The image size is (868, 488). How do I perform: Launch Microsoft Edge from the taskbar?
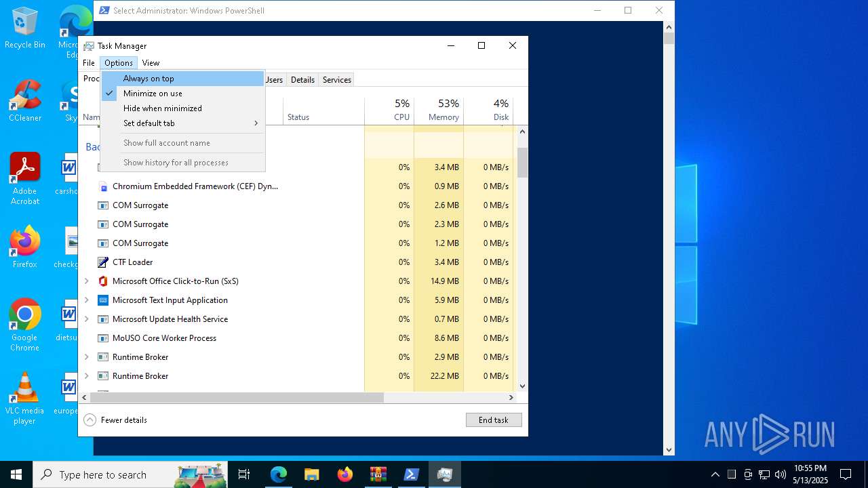[x=279, y=474]
